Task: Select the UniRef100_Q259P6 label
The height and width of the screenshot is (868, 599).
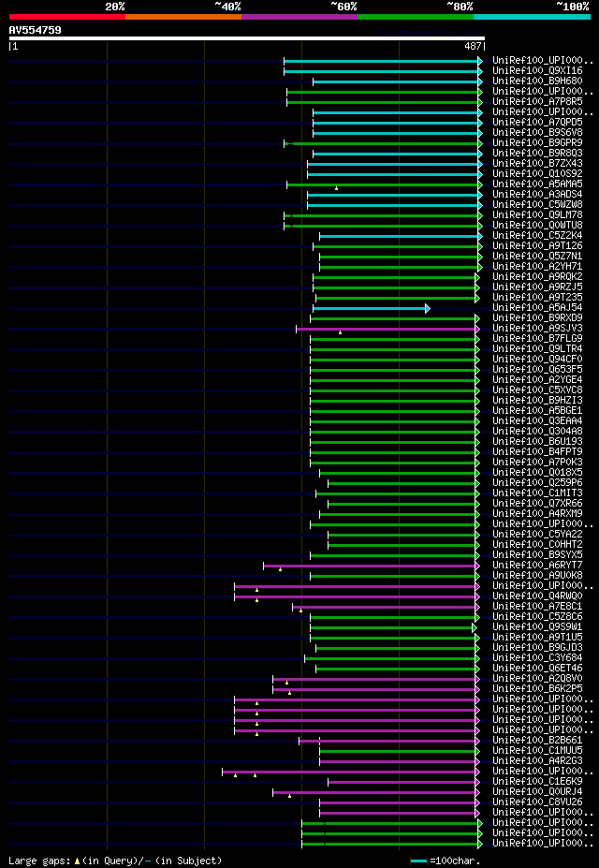Action: (537, 481)
